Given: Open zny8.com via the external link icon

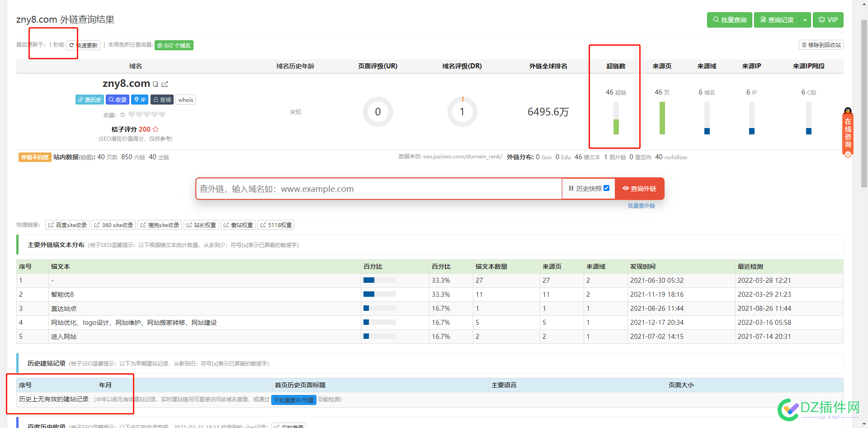Looking at the screenshot, I should 165,84.
